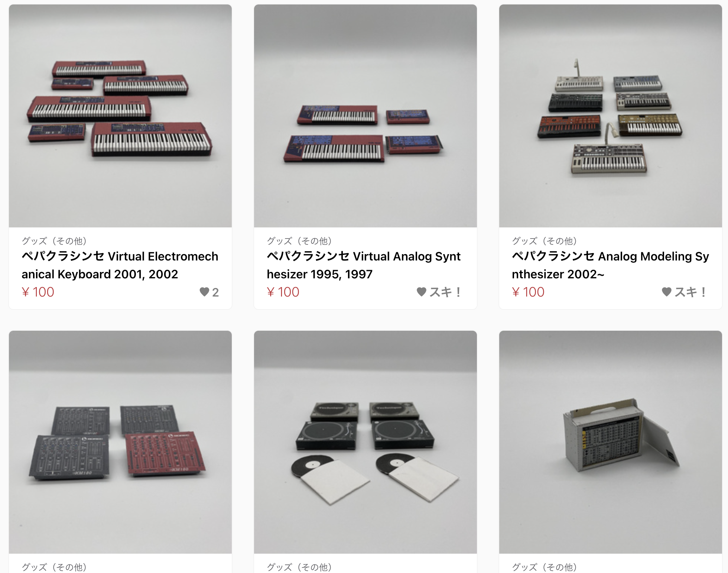Open DJ mixers paper craft thumbnail

[120, 442]
